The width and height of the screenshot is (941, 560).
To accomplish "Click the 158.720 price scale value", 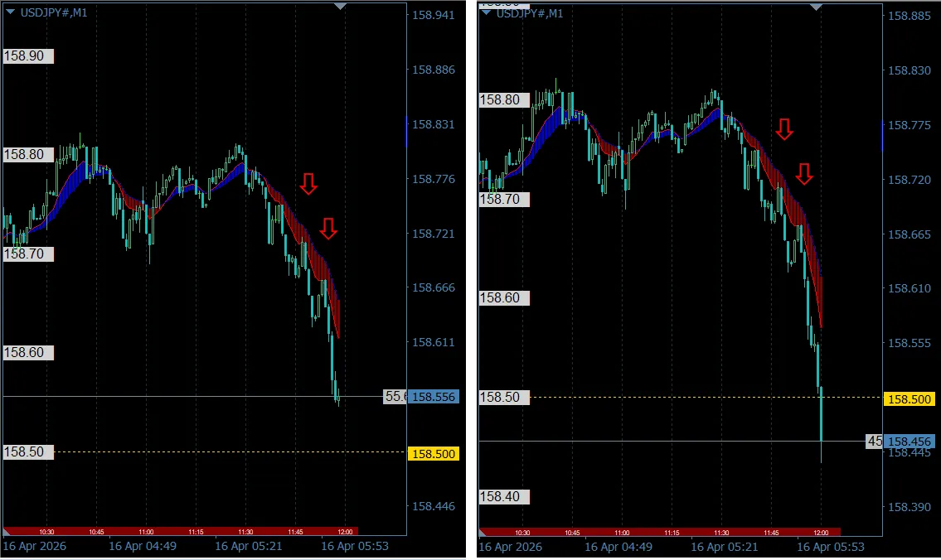I will click(909, 180).
